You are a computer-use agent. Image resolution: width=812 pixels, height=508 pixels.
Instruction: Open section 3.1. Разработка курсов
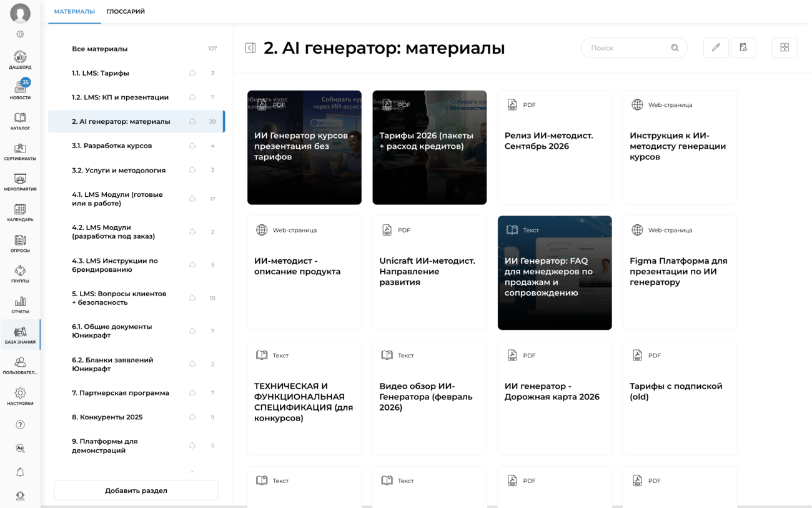(136, 146)
